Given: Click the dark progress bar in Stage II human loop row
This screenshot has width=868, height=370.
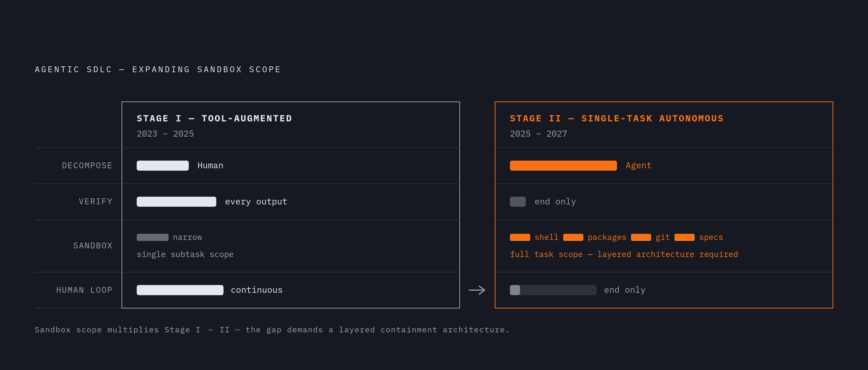Looking at the screenshot, I should click(553, 290).
